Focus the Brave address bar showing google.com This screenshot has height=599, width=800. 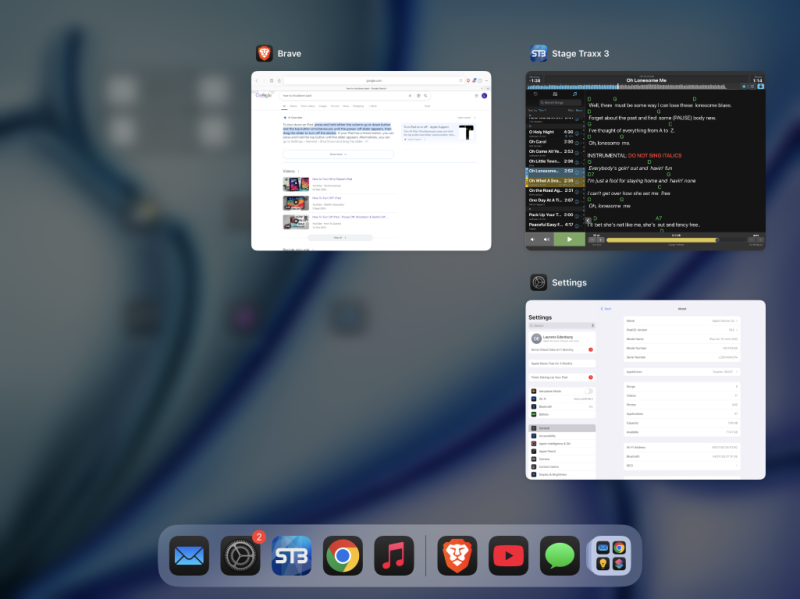pos(374,81)
